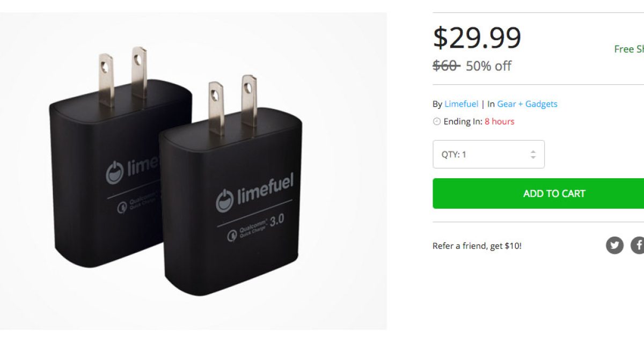
Task: Click the Free Shipping text
Action: coord(629,49)
